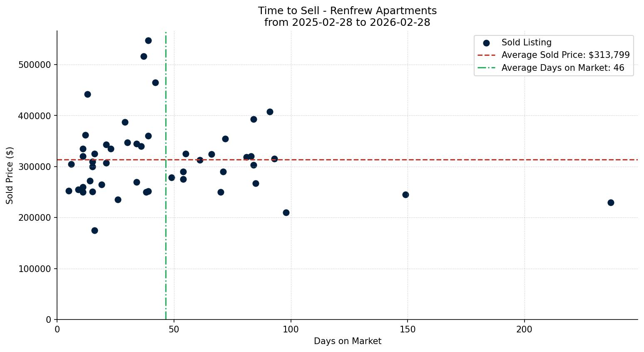Select the isolated listing dot near 150 days
The height and width of the screenshot is (352, 644).
point(405,195)
